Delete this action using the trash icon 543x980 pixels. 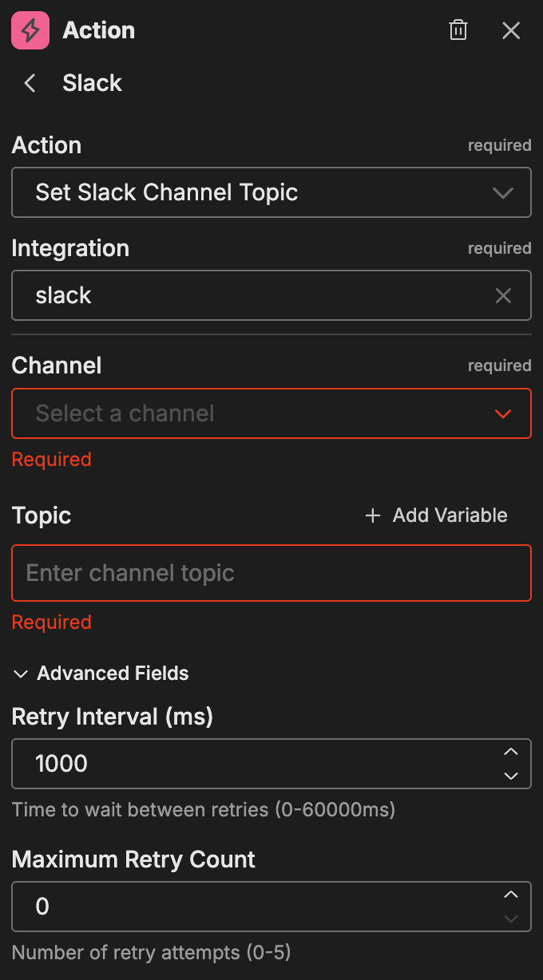458,30
